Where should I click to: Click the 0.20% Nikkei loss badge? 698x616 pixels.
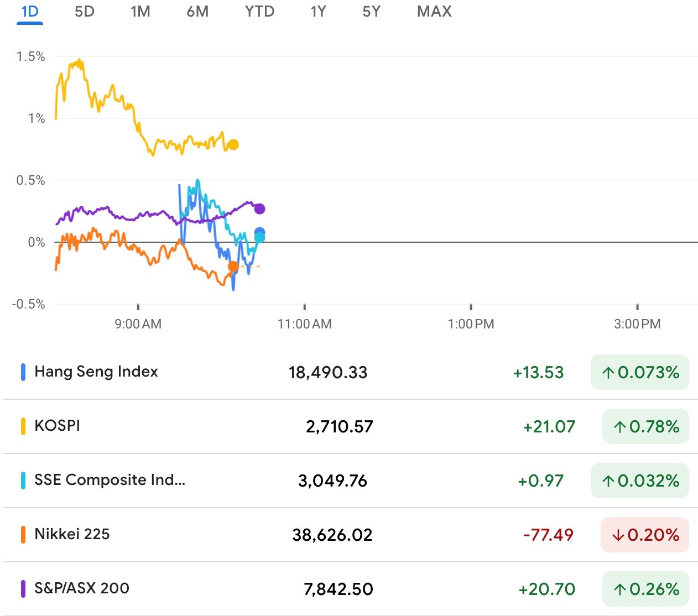click(645, 535)
